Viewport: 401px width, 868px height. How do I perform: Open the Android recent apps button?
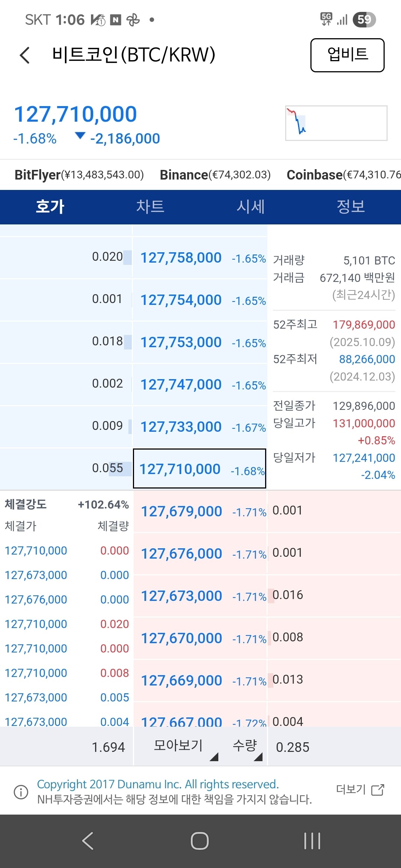(312, 841)
